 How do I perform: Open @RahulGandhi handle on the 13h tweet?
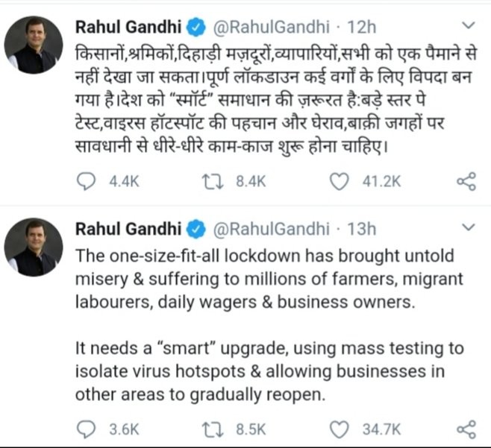click(x=271, y=230)
